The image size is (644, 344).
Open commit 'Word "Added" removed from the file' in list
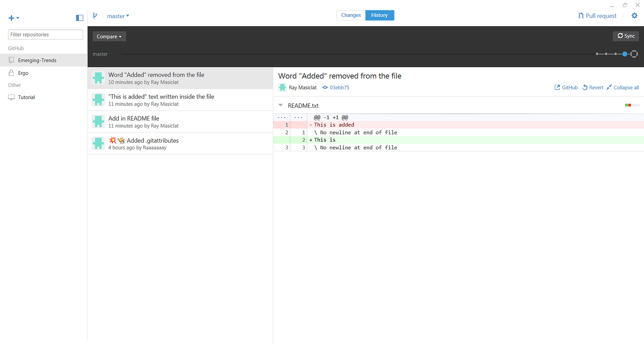click(x=180, y=78)
